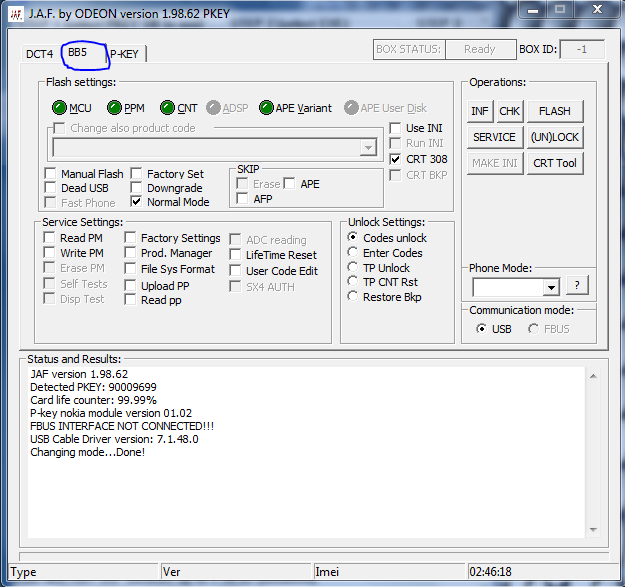Open the Phone Mode dropdown
The width and height of the screenshot is (625, 587).
click(551, 287)
